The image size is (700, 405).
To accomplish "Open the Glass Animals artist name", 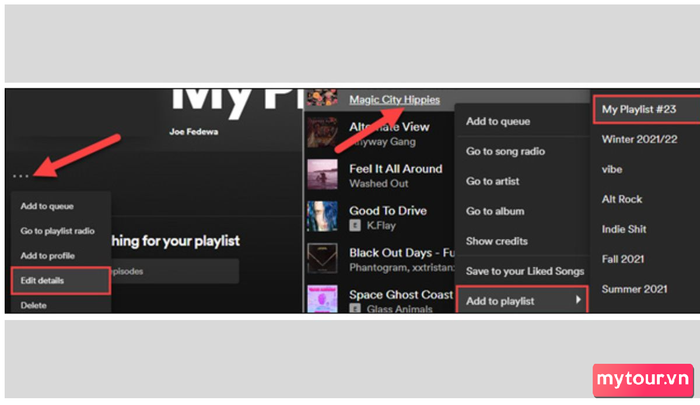I will [x=400, y=309].
